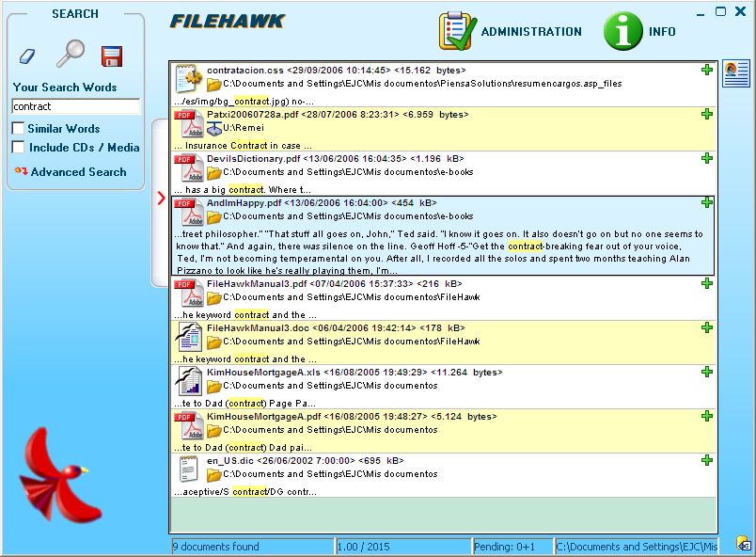Expand the KimHouseMortgageA.xls result with its plus

click(707, 372)
